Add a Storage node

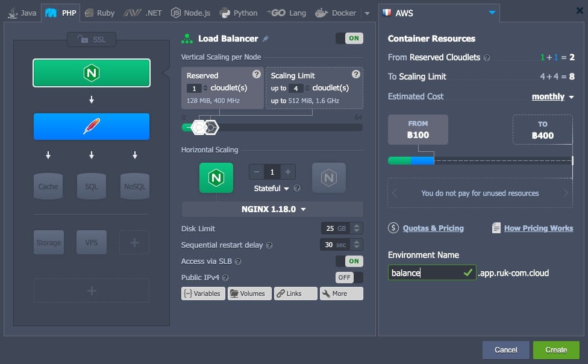(49, 242)
